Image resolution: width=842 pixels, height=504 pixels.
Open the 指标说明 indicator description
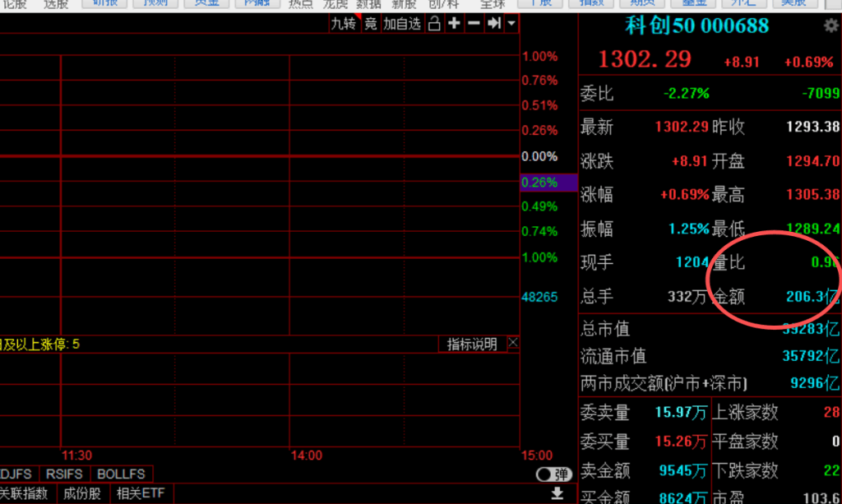click(x=472, y=344)
